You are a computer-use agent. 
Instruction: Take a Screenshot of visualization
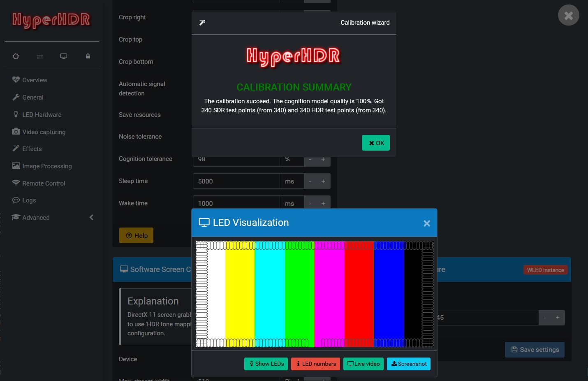click(x=409, y=364)
